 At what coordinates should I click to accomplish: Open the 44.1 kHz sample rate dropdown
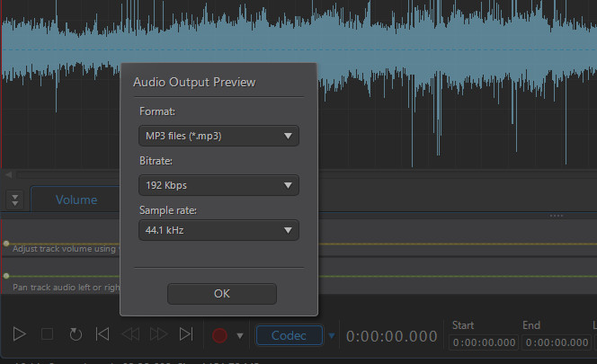pos(218,230)
